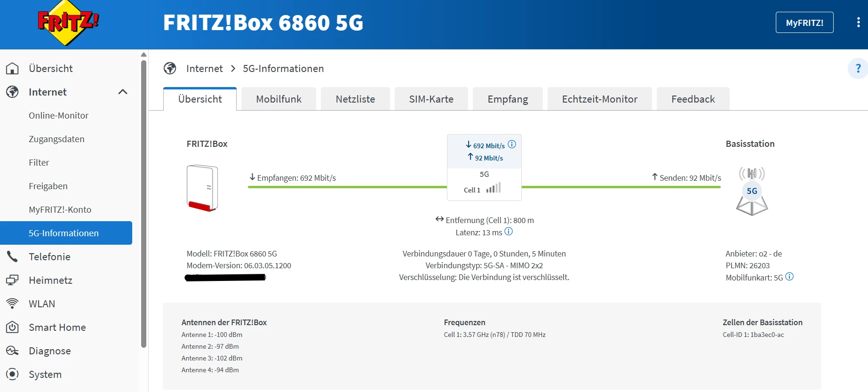Click Verbindungstyp: 5G-SA - MIMO 2x2 text
The height and width of the screenshot is (392, 868).
pos(484,265)
